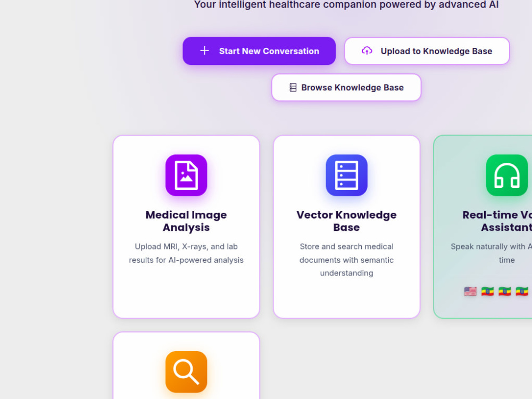Click "Store and search medical" description text
The width and height of the screenshot is (532, 399).
(346, 246)
